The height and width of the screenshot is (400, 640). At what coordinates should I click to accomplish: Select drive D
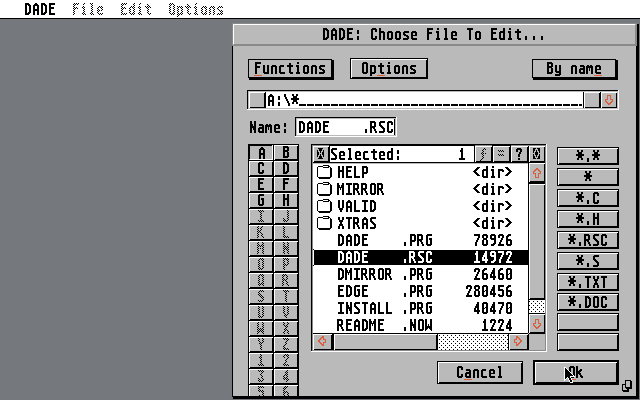coord(286,169)
